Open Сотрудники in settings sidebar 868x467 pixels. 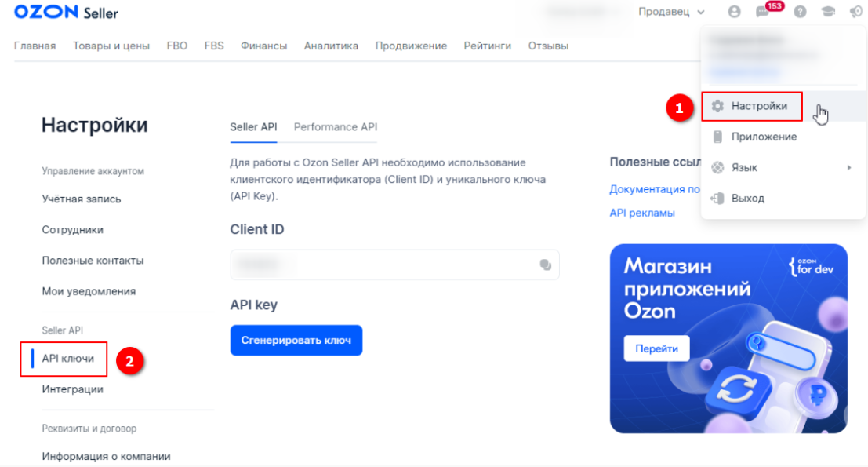click(x=72, y=229)
